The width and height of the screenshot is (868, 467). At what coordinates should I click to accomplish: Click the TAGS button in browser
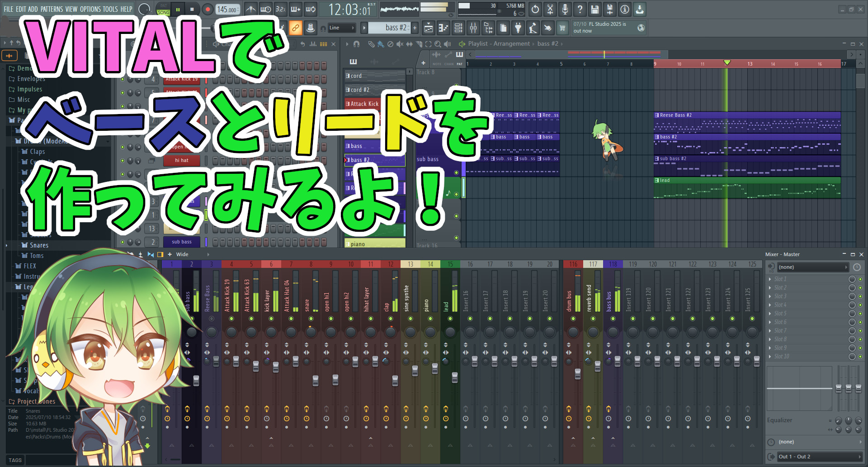click(x=15, y=460)
